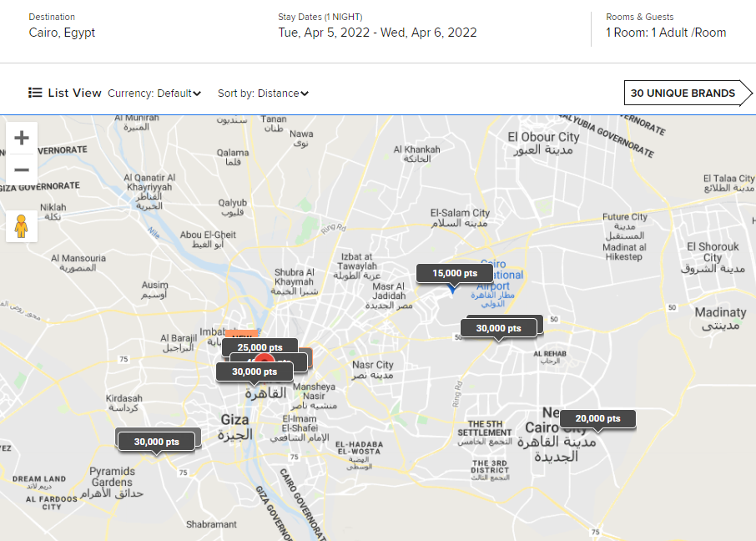756x541 pixels.
Task: Zoom out on the map
Action: (21, 169)
